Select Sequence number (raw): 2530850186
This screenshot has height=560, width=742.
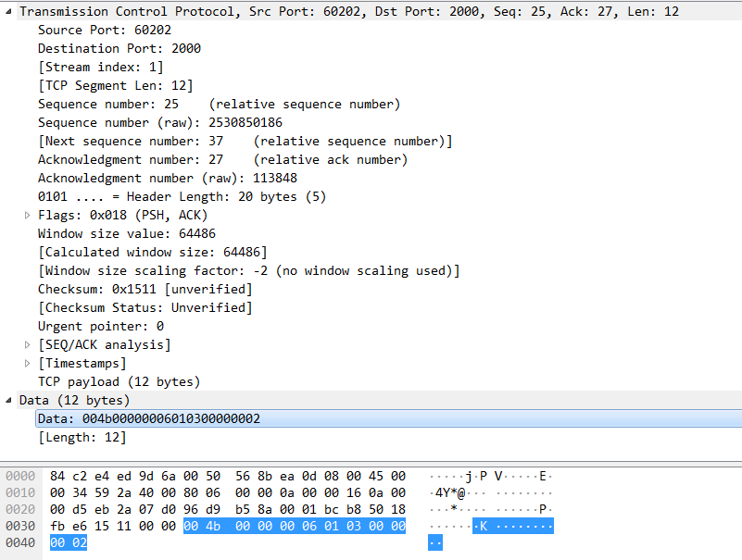(160, 122)
